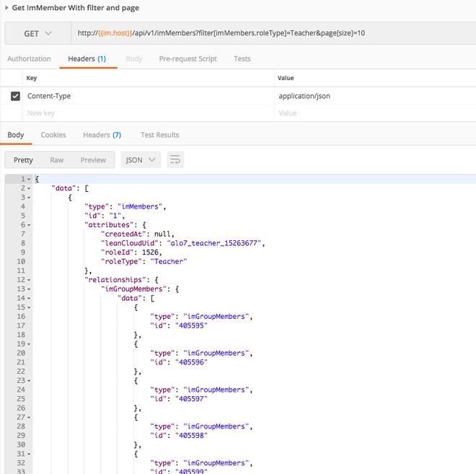This screenshot has width=476, height=474.
Task: Click the roleId value 1526
Action: click(x=150, y=253)
